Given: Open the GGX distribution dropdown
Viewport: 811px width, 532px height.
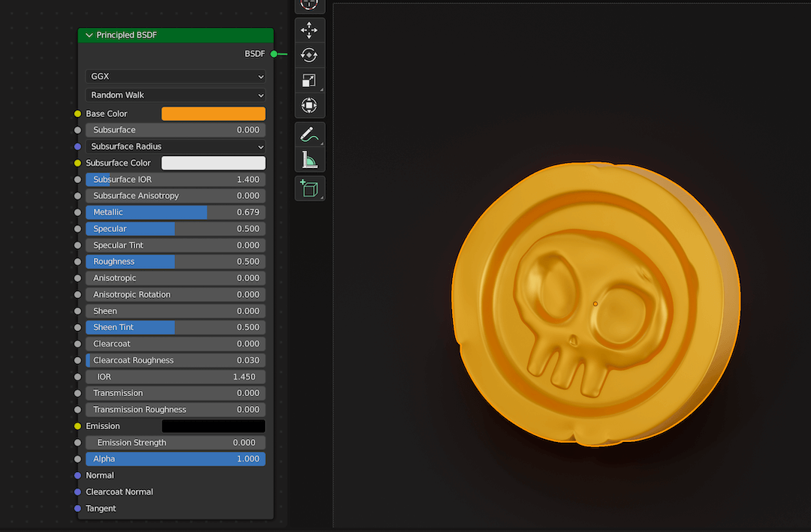Looking at the screenshot, I should [x=175, y=77].
